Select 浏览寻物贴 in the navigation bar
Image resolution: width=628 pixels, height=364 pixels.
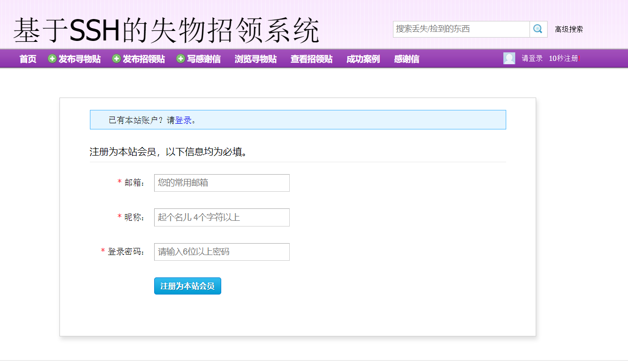click(x=255, y=59)
